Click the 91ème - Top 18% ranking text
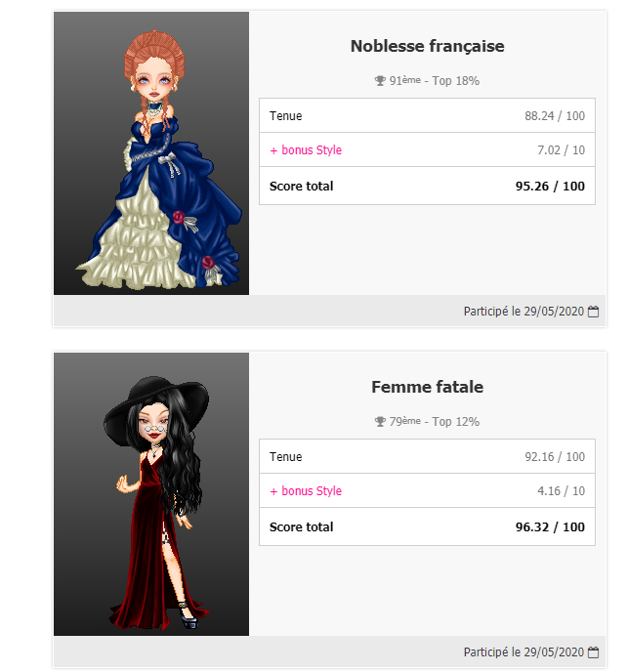This screenshot has height=672, width=628. (x=435, y=80)
